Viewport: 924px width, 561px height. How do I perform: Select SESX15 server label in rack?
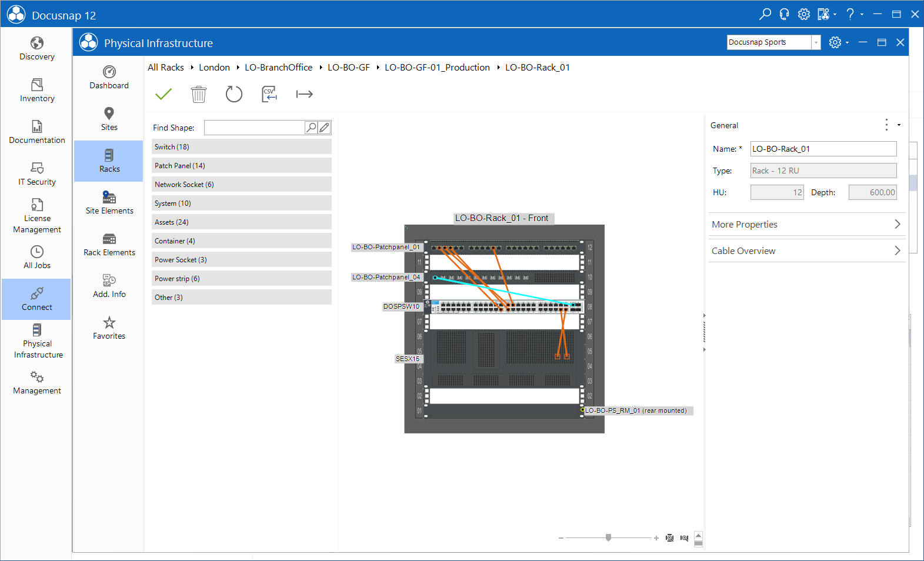coord(408,359)
